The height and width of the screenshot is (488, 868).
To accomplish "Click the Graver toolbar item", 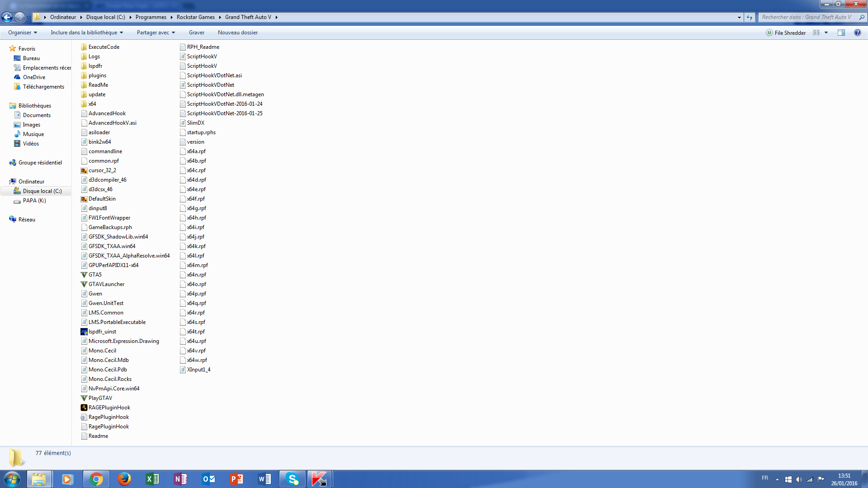I will click(x=196, y=33).
